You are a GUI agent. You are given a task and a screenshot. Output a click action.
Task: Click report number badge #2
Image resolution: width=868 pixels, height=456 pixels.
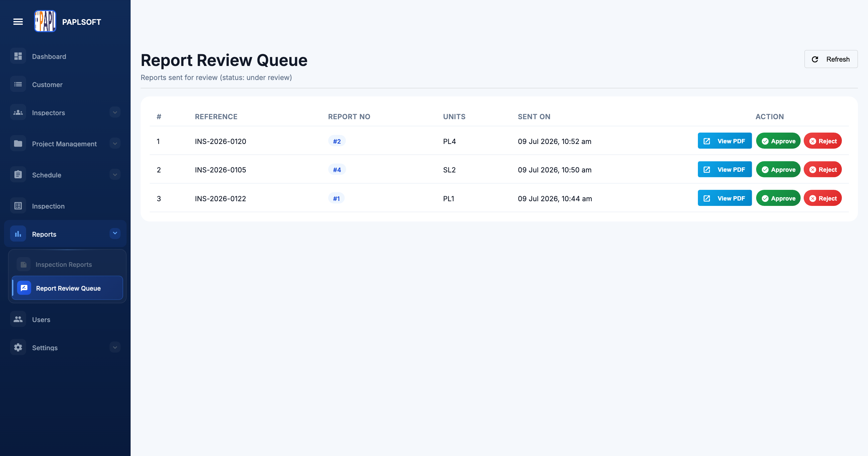337,141
